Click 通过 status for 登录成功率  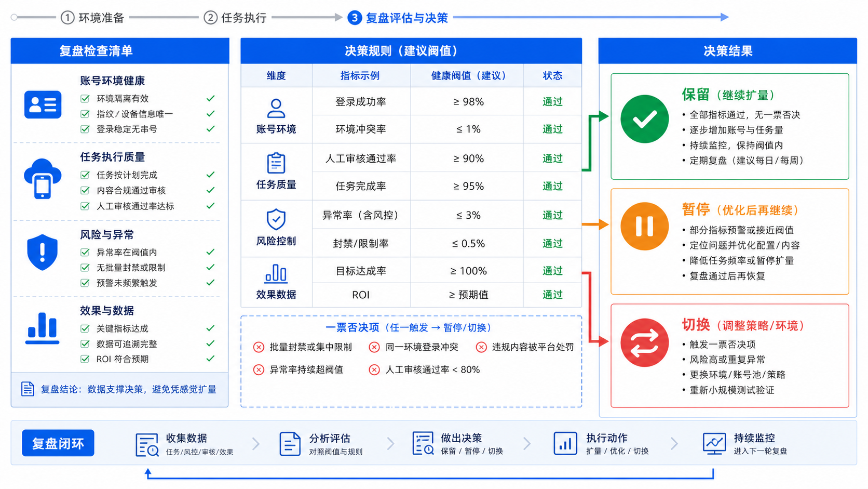pyautogui.click(x=552, y=102)
